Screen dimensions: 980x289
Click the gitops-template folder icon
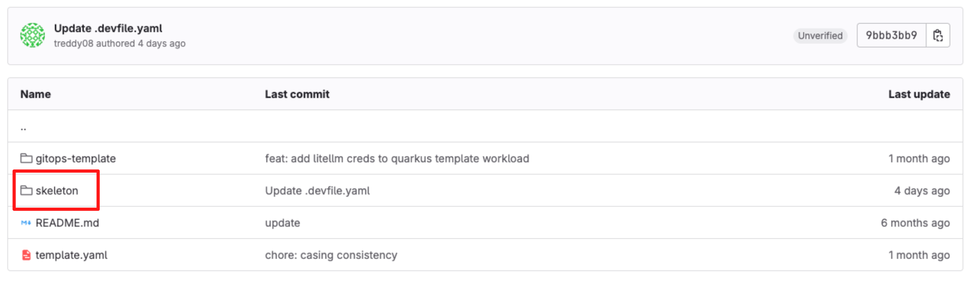coord(26,158)
